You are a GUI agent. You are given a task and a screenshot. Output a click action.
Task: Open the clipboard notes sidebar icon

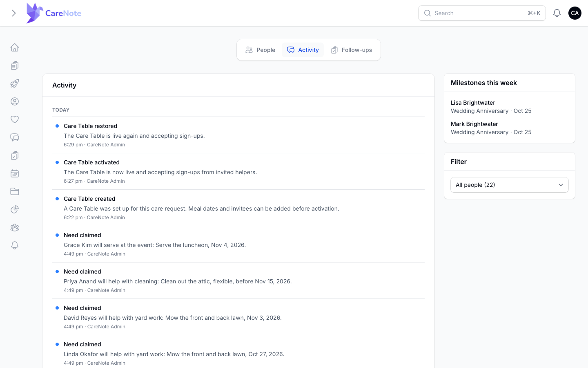(15, 65)
